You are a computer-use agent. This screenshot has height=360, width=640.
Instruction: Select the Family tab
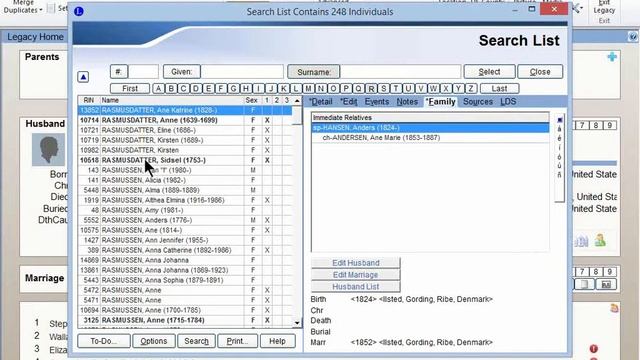pyautogui.click(x=440, y=102)
